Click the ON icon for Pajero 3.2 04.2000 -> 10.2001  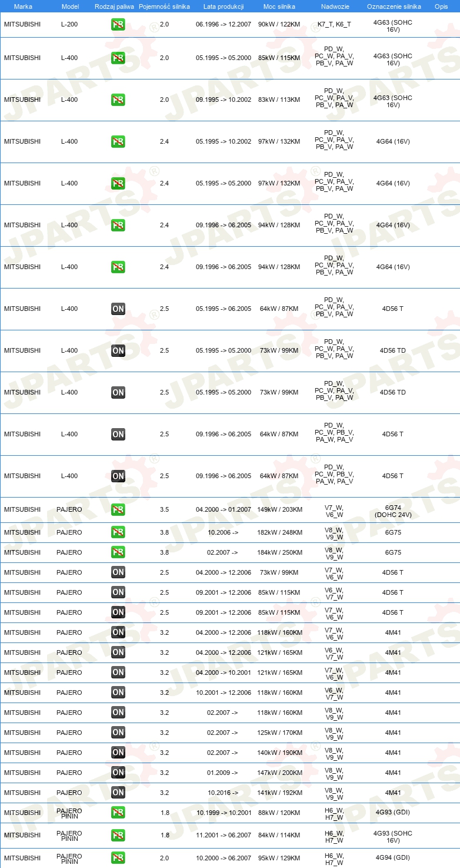tap(118, 672)
